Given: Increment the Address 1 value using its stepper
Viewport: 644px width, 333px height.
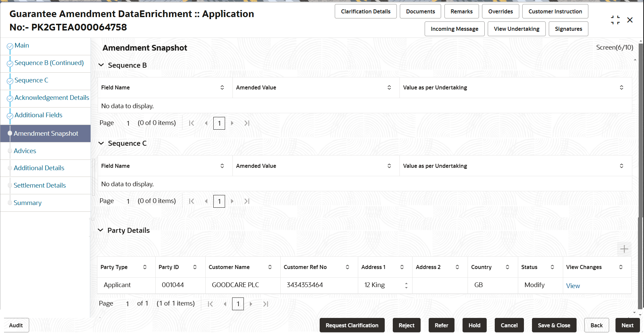Looking at the screenshot, I should tap(406, 283).
